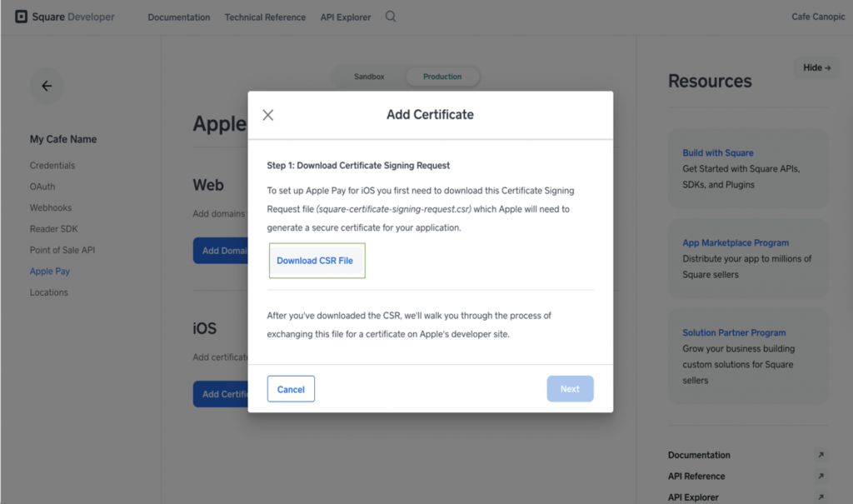Select Apple Pay in the sidebar
This screenshot has height=504, width=853.
pyautogui.click(x=49, y=272)
